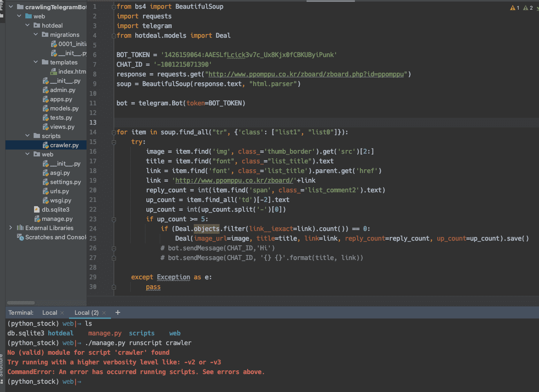Add a new terminal session tab
539x392 pixels.
pyautogui.click(x=118, y=312)
